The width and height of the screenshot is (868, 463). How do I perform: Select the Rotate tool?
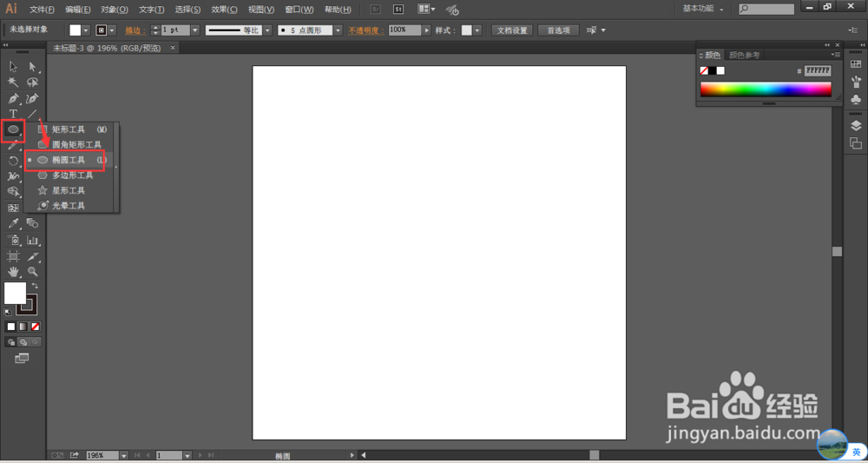pos(13,162)
